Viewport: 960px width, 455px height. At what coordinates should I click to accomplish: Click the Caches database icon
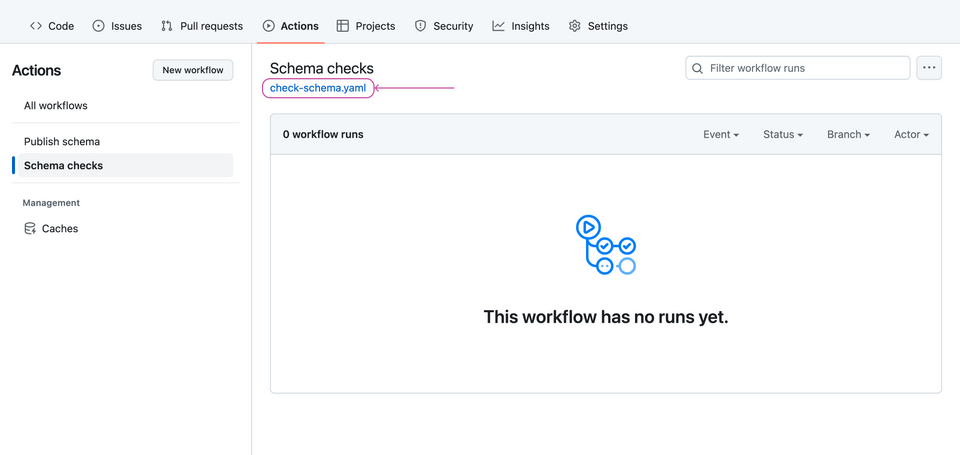tap(29, 228)
